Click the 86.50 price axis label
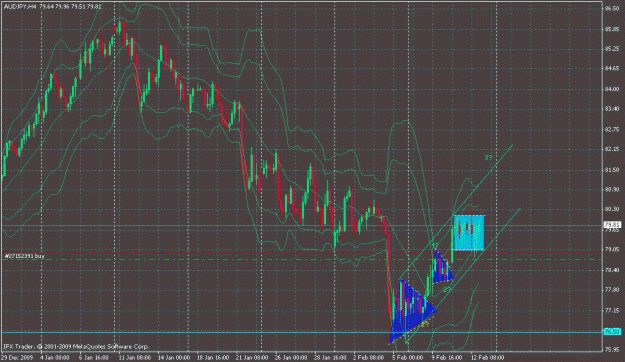 (612, 8)
